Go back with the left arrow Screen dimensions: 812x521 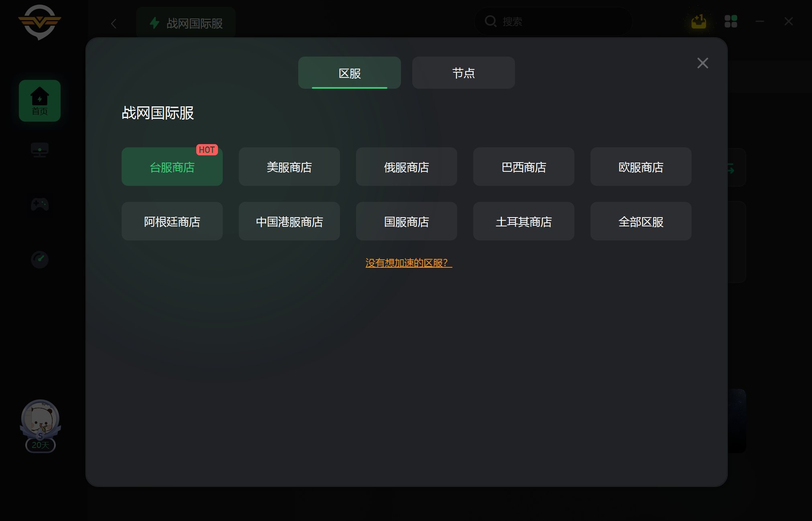pos(114,24)
